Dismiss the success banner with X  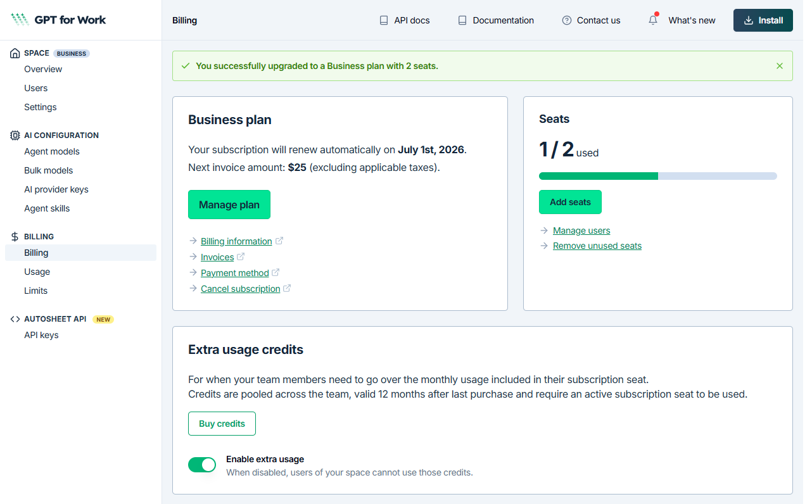click(780, 66)
